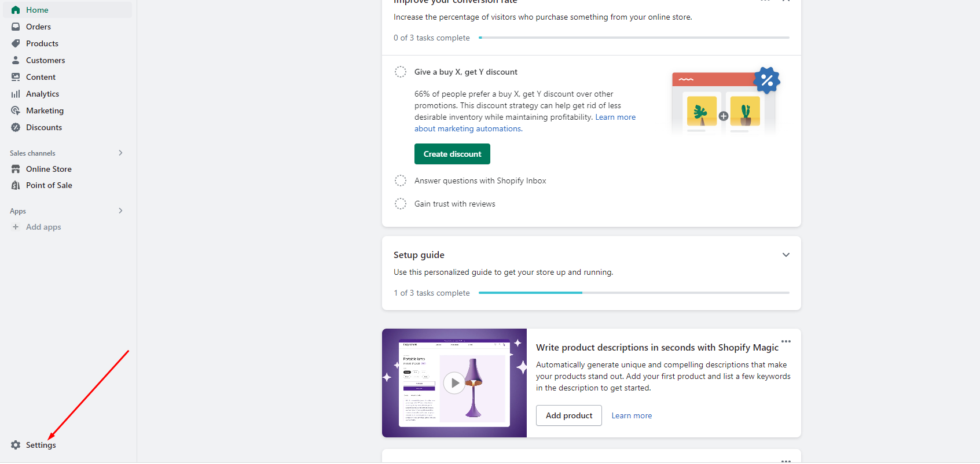
Task: Click the Add product button
Action: (x=569, y=415)
